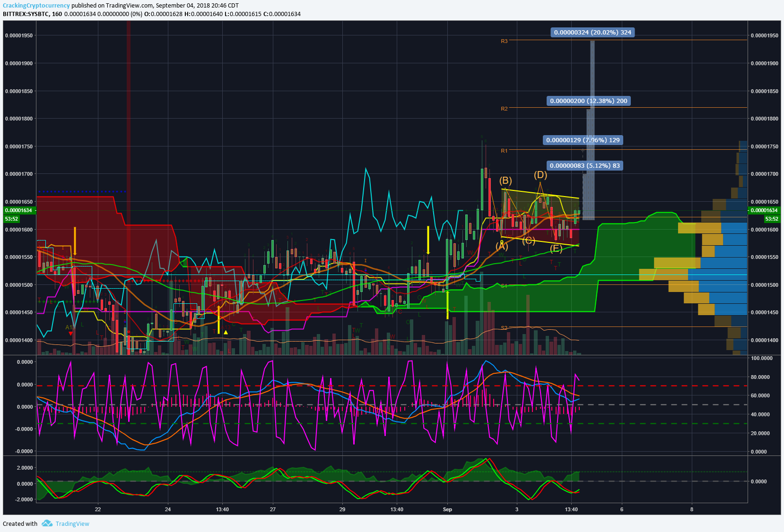The height and width of the screenshot is (532, 784).
Task: Select the (B) wave label
Action: click(505, 180)
